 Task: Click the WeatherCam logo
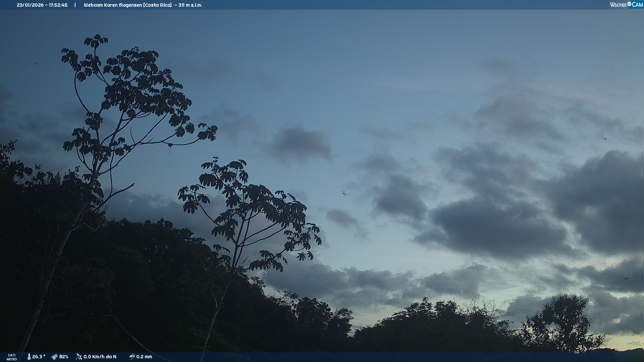click(x=626, y=5)
